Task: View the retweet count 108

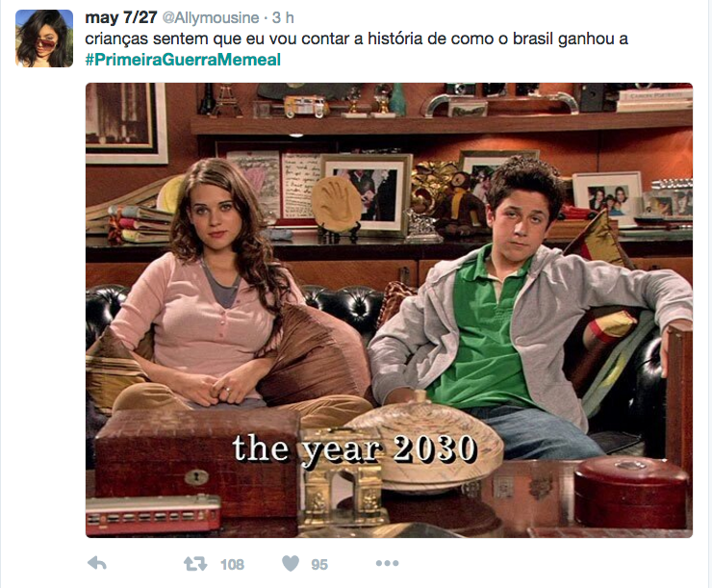Action: (x=232, y=564)
